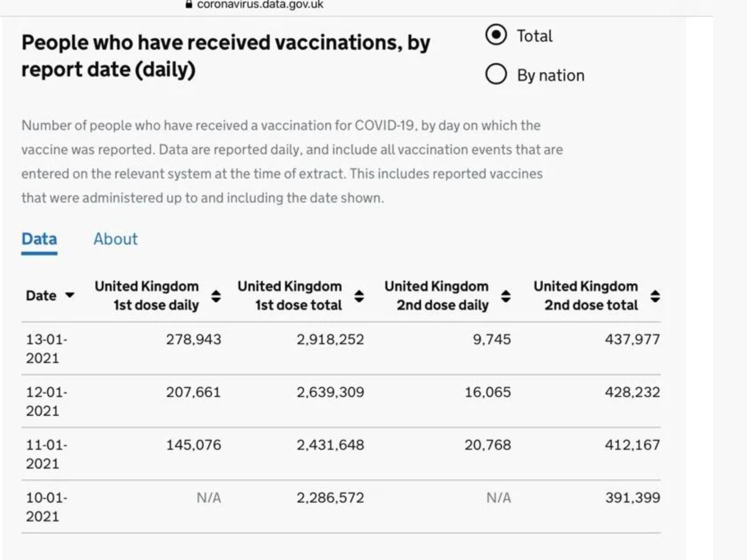Click United Kingdom 2nd dose total header
This screenshot has height=560, width=747.
click(586, 296)
